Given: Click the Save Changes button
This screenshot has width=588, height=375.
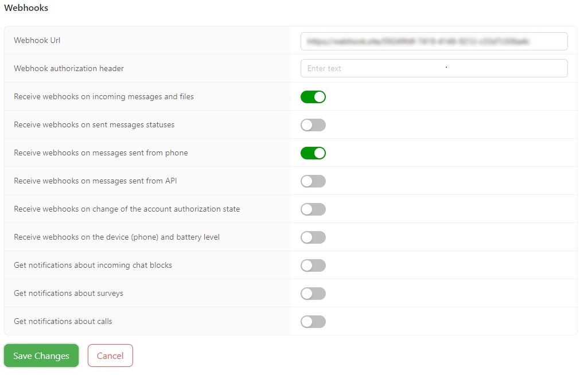Looking at the screenshot, I should pos(41,356).
